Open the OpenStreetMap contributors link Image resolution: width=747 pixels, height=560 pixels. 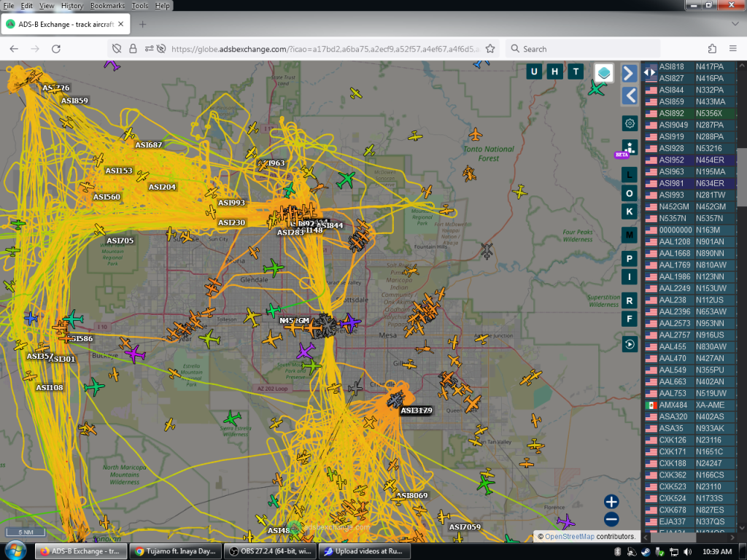pos(569,536)
